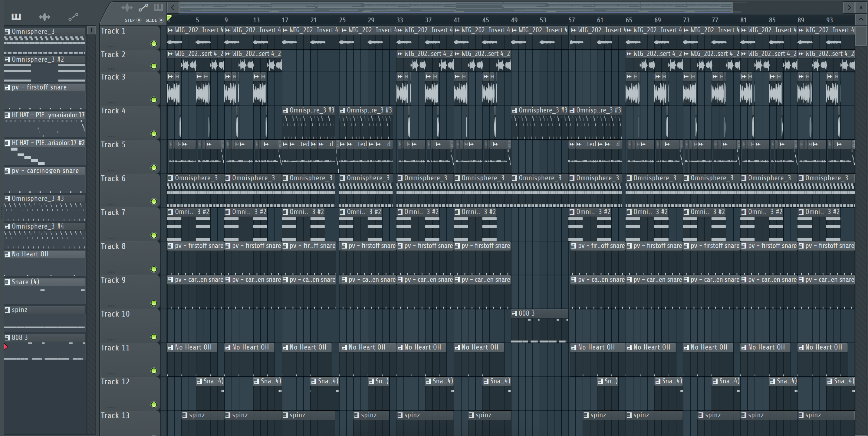Screen dimensions: 868x436
Task: Open clip menu icon of the 808 3 playlist clip
Action: coord(514,314)
